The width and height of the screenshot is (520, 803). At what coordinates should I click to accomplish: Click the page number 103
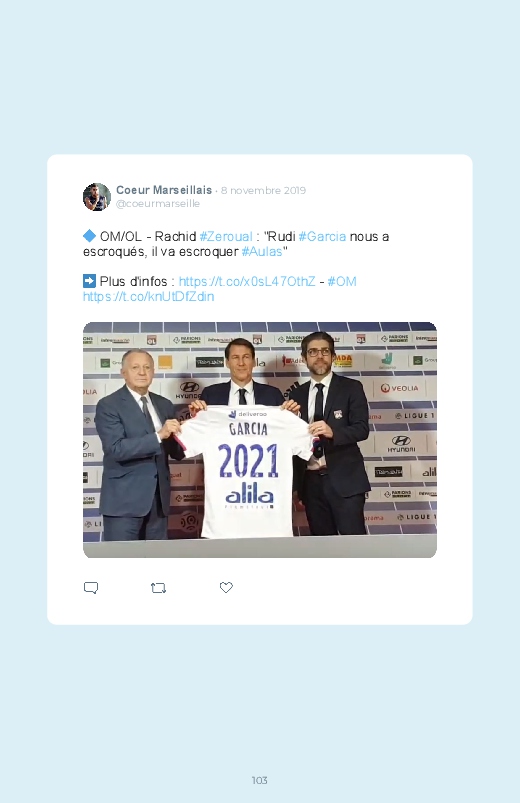click(x=260, y=780)
